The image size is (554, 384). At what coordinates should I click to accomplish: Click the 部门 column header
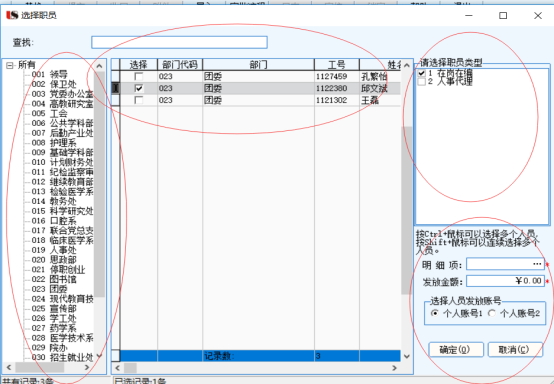(258, 65)
